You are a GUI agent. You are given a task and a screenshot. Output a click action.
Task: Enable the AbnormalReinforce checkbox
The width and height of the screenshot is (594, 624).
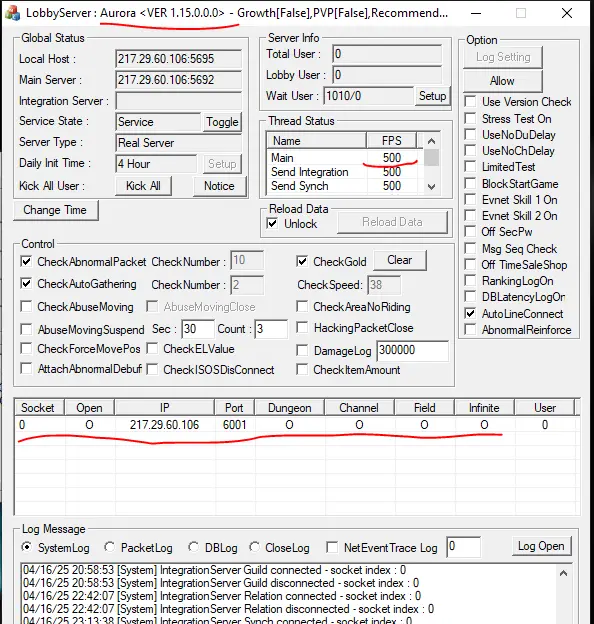pos(470,330)
